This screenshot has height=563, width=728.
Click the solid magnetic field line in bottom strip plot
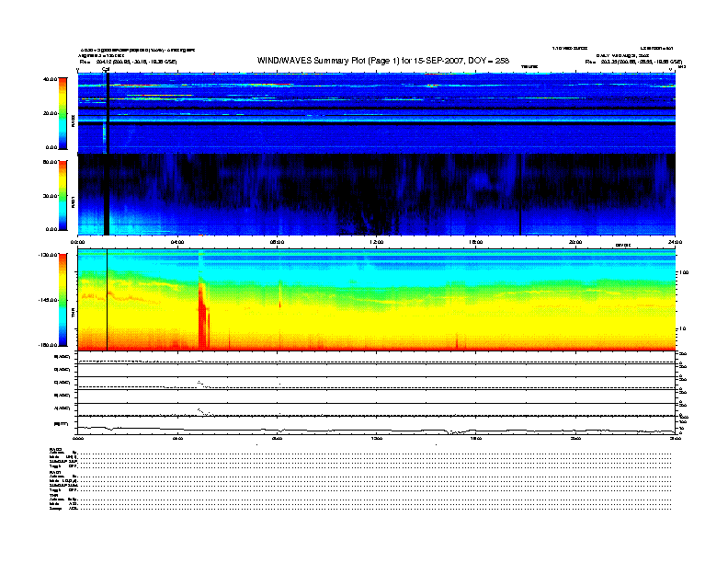pos(376,431)
